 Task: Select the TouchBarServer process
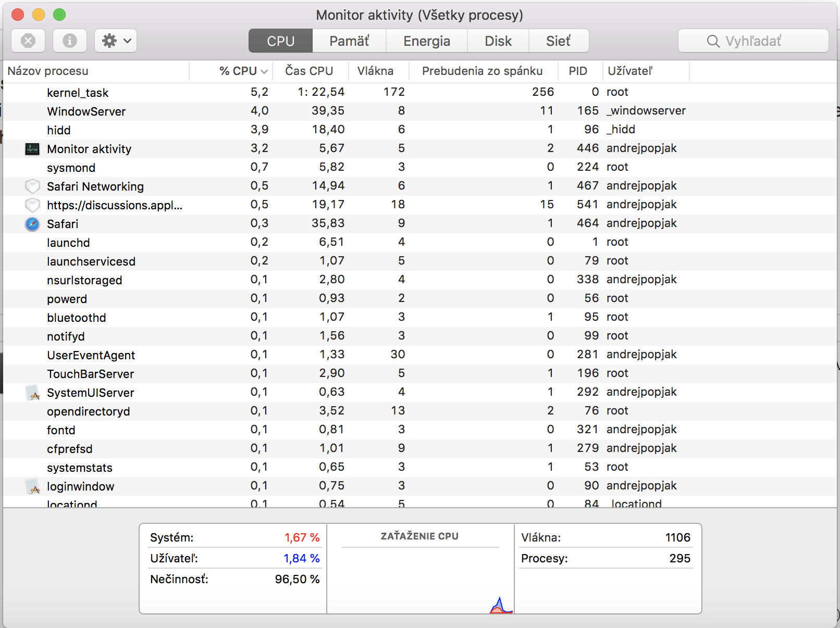[420, 374]
